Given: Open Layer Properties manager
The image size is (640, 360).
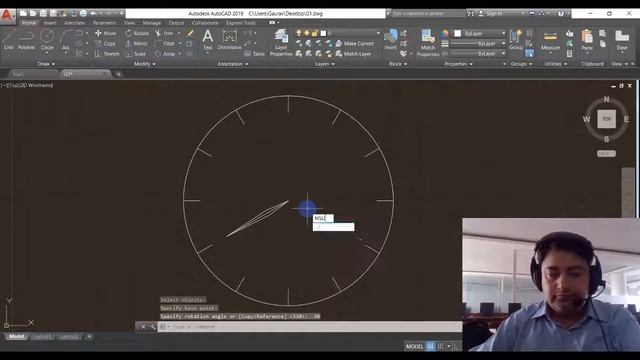Looking at the screenshot, I should pyautogui.click(x=281, y=42).
